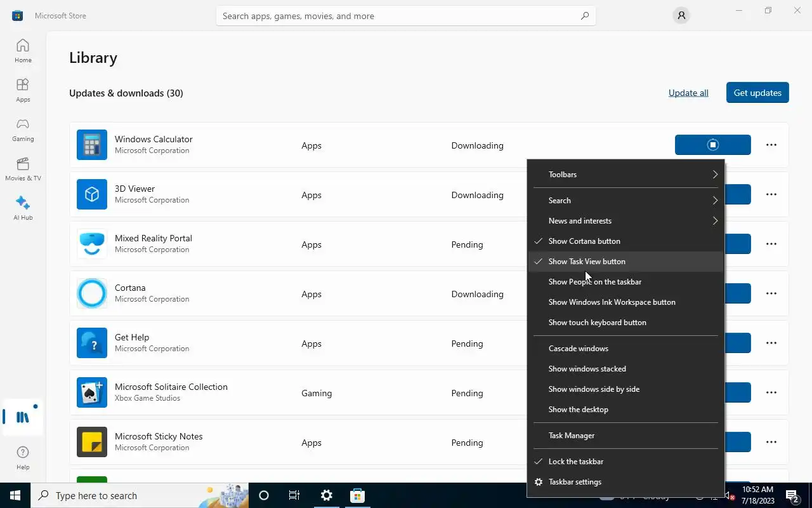Click 3D Viewer app icon
The width and height of the screenshot is (812, 508).
(92, 194)
